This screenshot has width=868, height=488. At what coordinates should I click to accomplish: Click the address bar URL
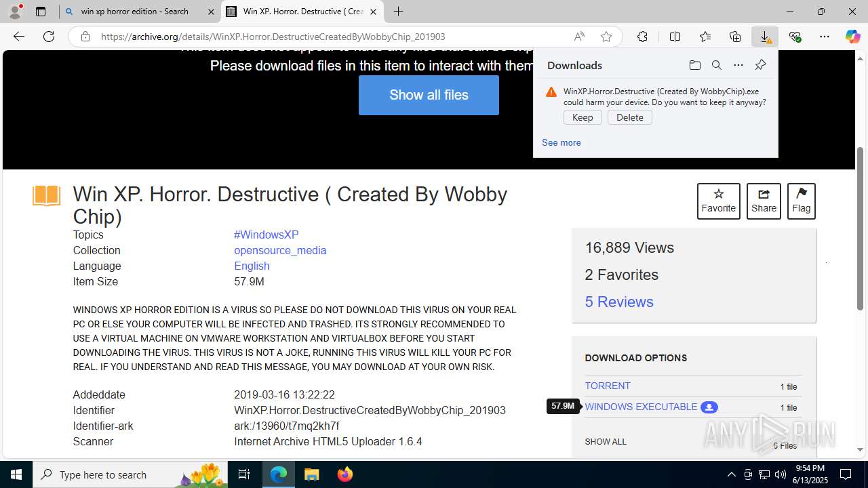coord(273,37)
